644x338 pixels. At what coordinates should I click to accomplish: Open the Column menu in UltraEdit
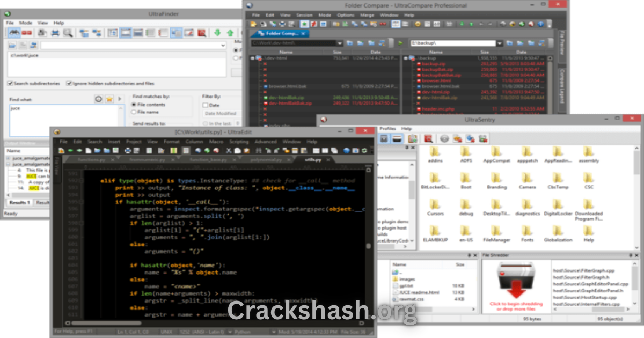(x=194, y=142)
